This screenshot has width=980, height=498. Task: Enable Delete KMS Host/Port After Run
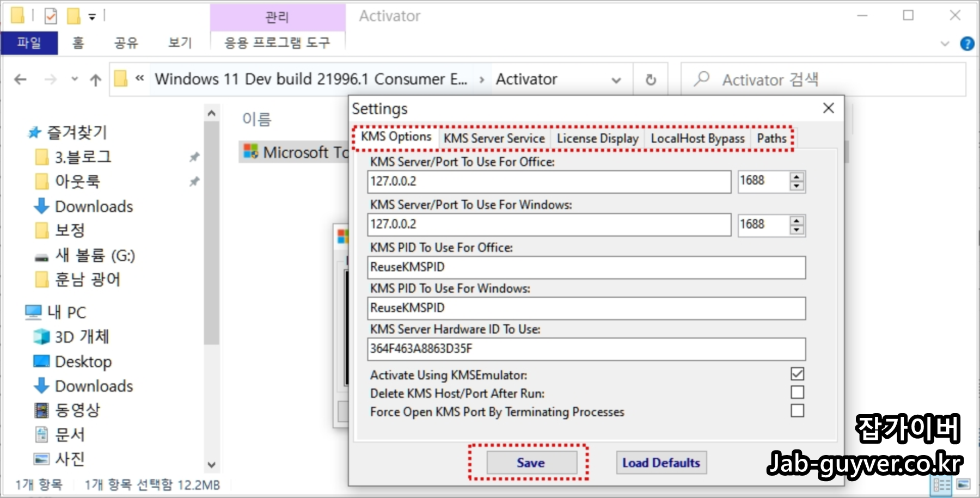(797, 392)
